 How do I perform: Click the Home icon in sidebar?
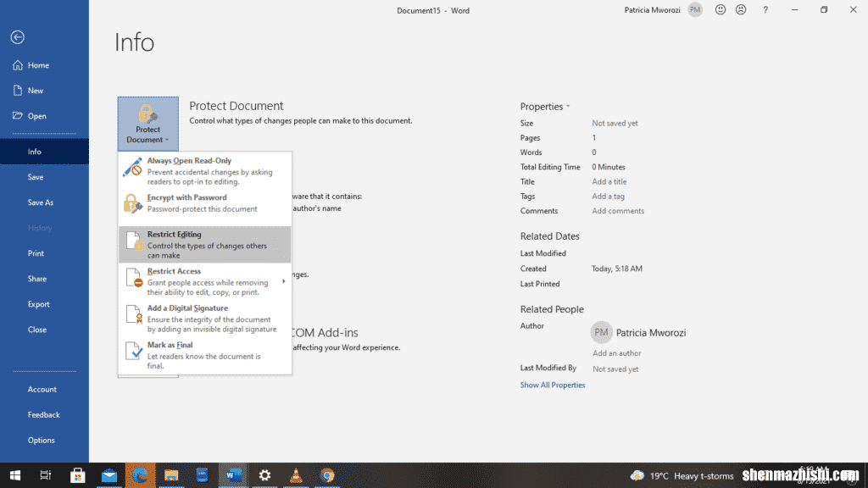pos(18,65)
